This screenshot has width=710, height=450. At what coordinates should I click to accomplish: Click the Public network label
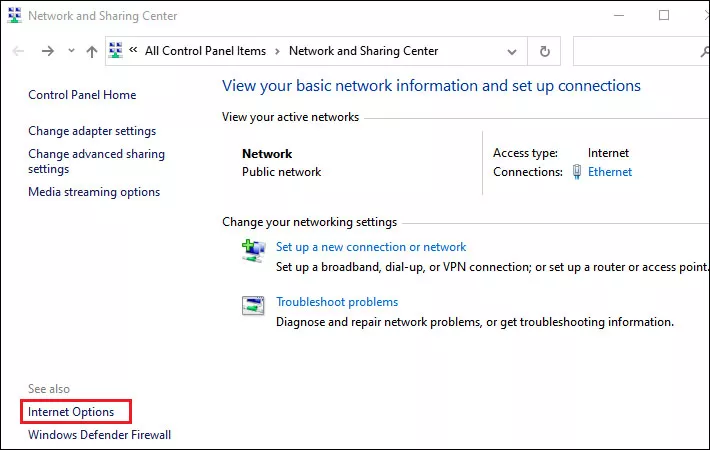281,172
